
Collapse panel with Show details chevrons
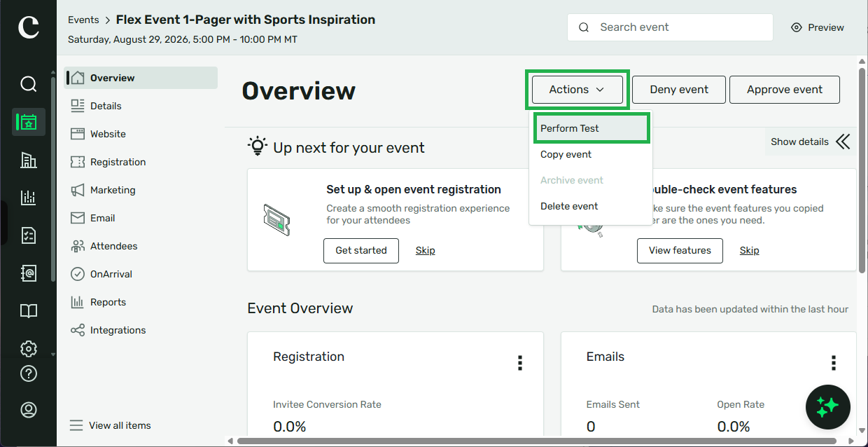click(x=811, y=142)
